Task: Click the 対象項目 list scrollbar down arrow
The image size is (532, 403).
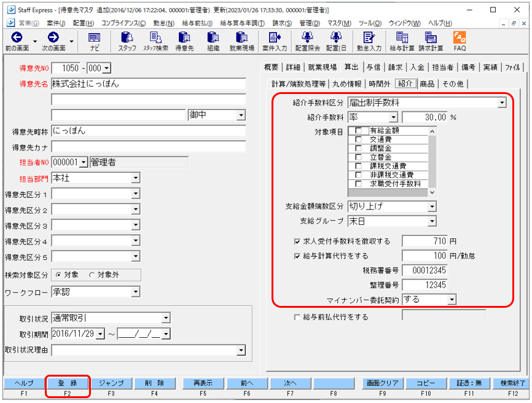Action: point(432,192)
